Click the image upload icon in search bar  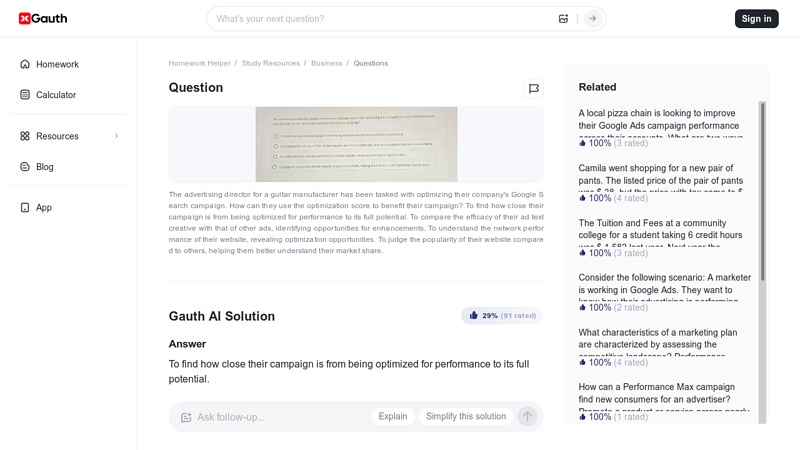point(563,19)
